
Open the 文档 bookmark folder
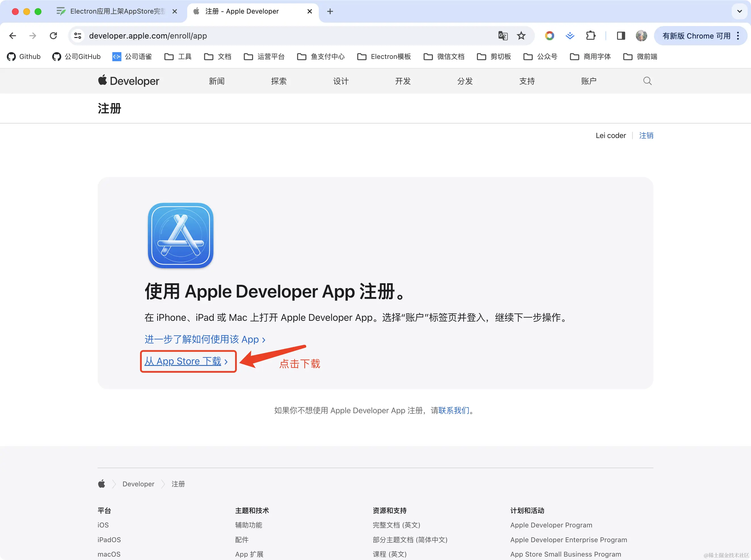pos(218,57)
